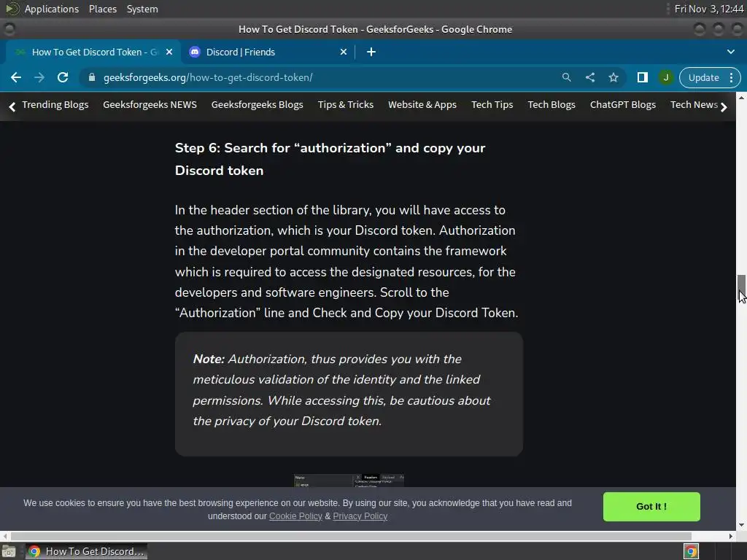This screenshot has width=747, height=560.
Task: Open Tech News category
Action: coord(694,105)
